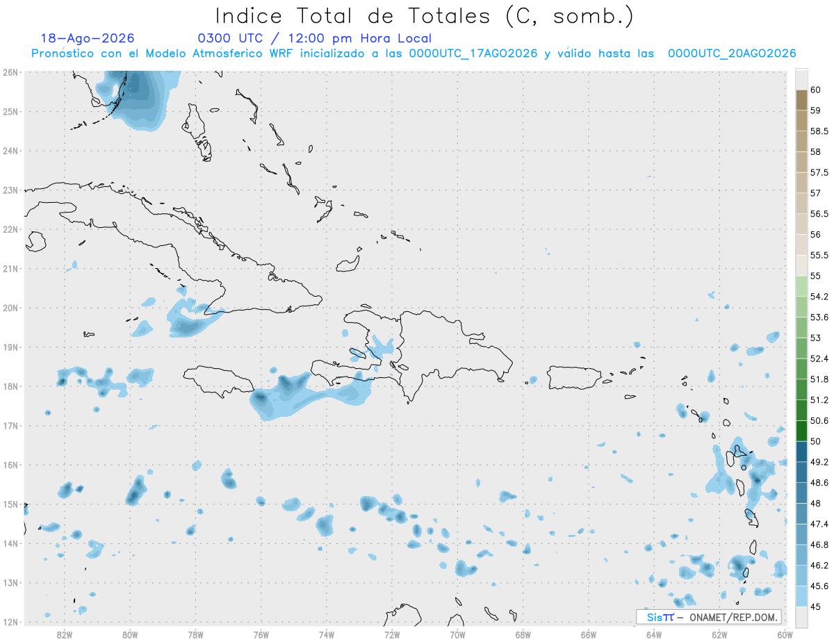The height and width of the screenshot is (644, 834).
Task: Click the lightest blue swatch between 45 and 45.6
Action: [801, 597]
